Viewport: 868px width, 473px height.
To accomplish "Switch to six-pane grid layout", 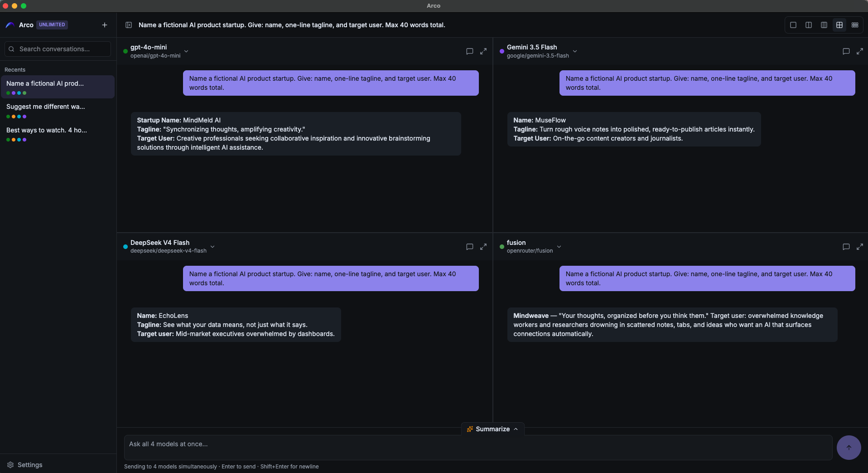I will tap(855, 25).
